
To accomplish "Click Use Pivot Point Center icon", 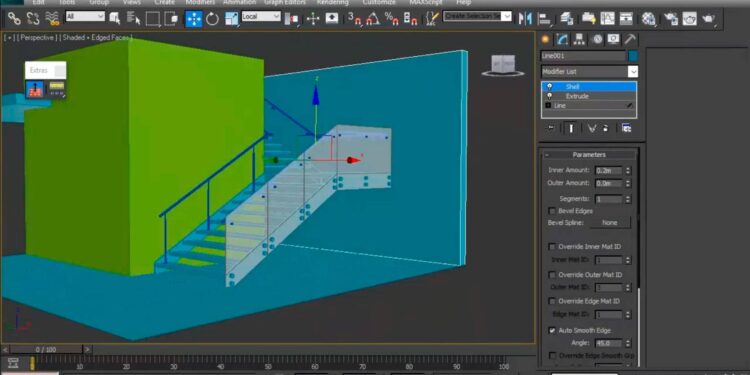I will pyautogui.click(x=291, y=19).
